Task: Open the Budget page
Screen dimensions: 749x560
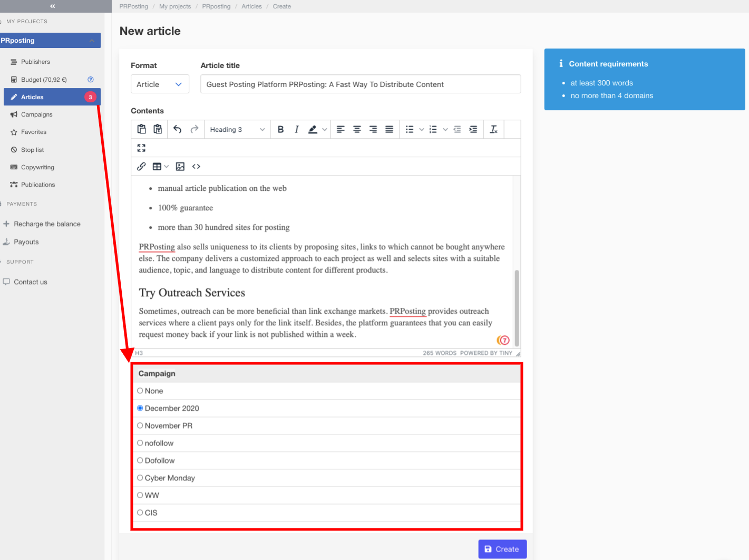Action: (44, 80)
